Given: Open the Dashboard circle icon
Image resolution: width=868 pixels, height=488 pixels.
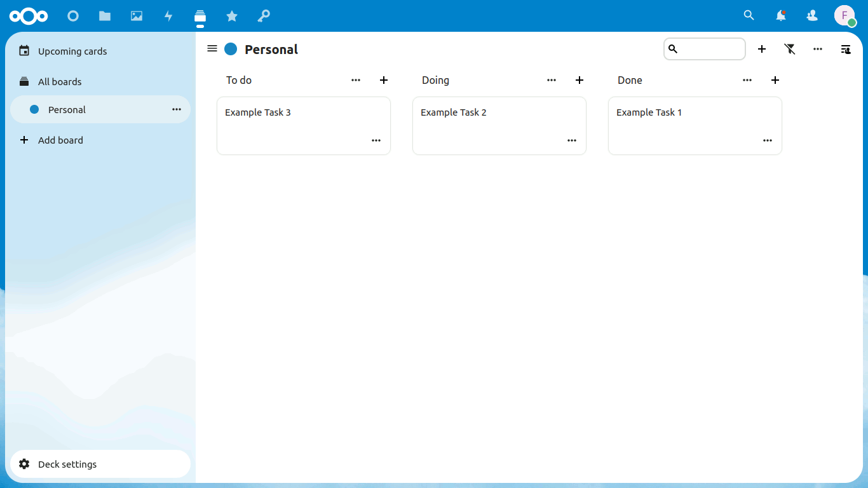Looking at the screenshot, I should tap(73, 16).
